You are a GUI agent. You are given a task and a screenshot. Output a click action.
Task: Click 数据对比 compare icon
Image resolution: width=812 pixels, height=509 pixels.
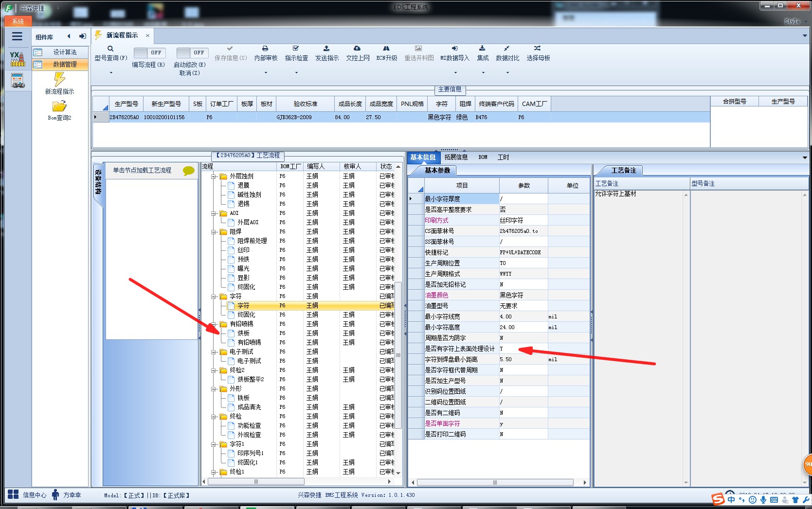point(507,49)
